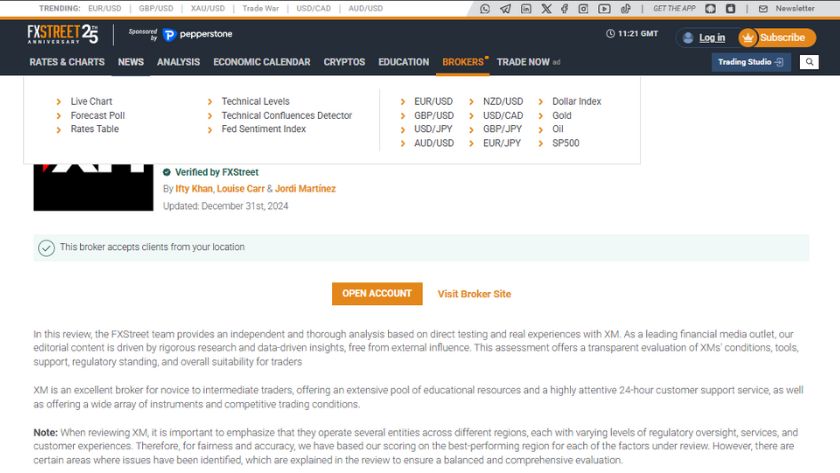Select USD/CAD in the rates dropdown
The image size is (840, 473).
click(x=503, y=115)
